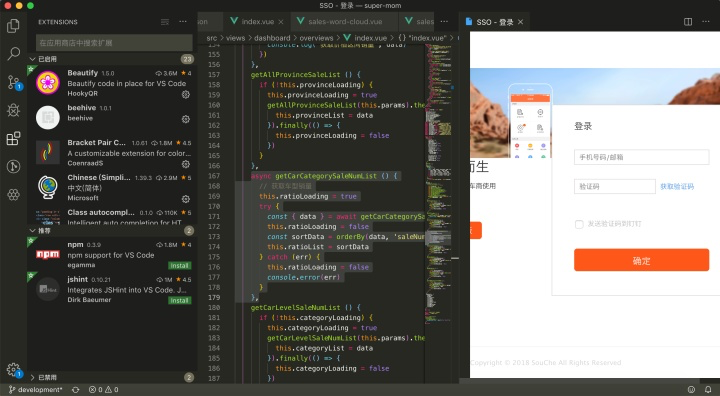Screen dimensions: 720x396
Task: Split the SSO preview editor
Action: (x=688, y=22)
